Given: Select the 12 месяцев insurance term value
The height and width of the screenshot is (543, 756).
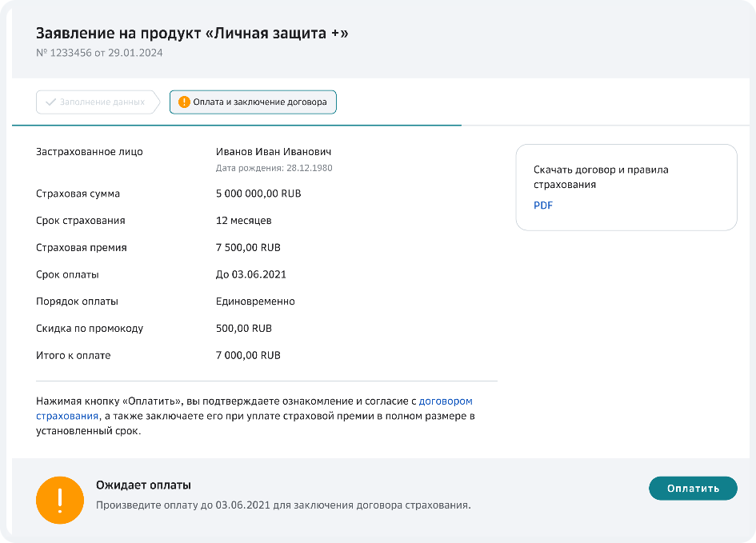Looking at the screenshot, I should pos(244,220).
